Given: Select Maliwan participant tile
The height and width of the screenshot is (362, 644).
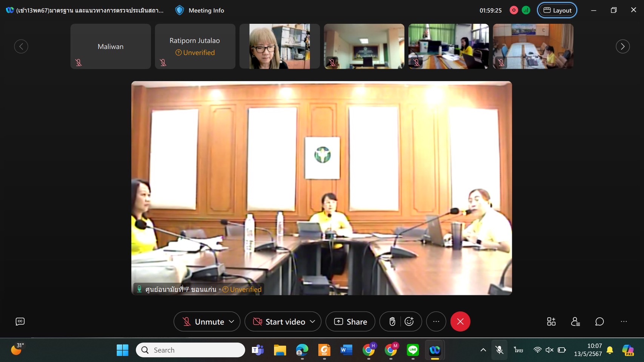Looking at the screenshot, I should 111,46.
